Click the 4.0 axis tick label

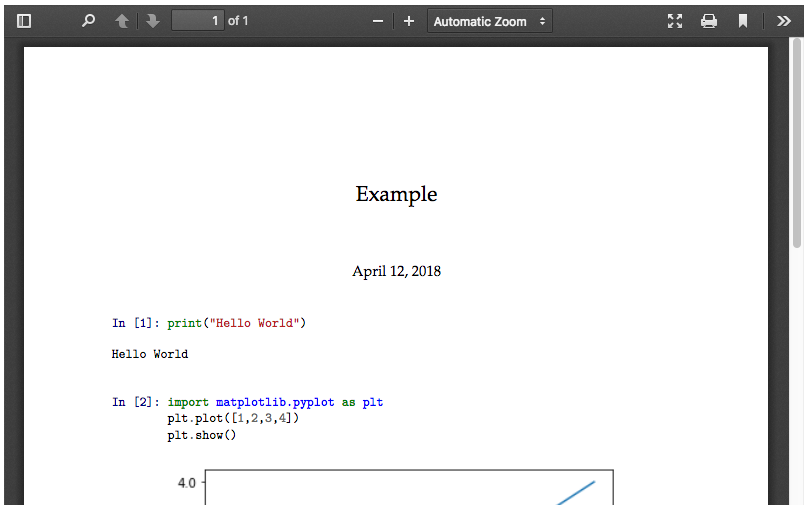(187, 483)
